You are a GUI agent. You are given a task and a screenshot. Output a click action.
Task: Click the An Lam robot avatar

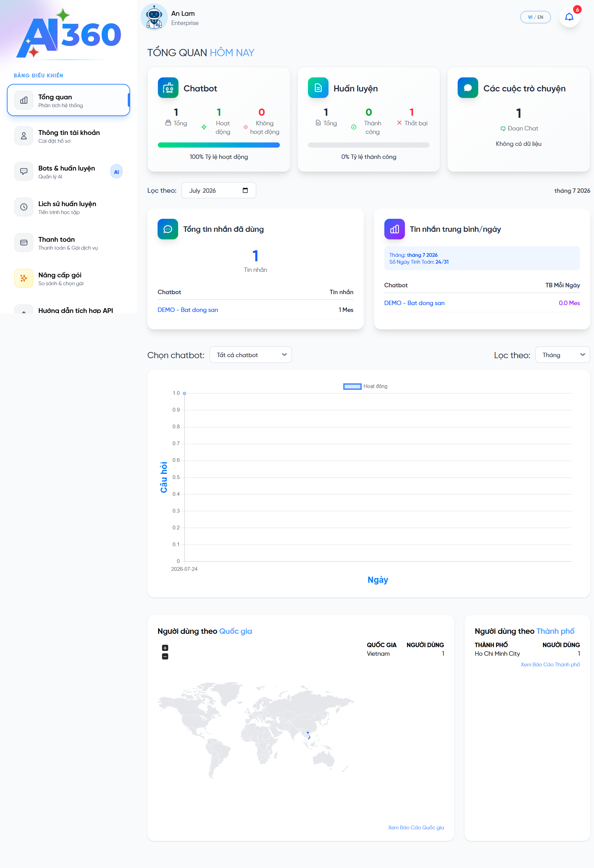[154, 17]
